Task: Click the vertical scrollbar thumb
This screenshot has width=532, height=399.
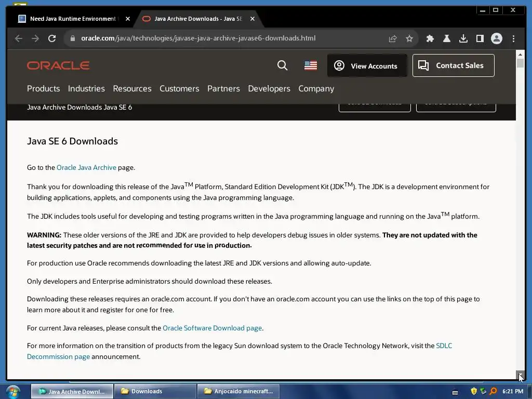Action: coord(520,63)
